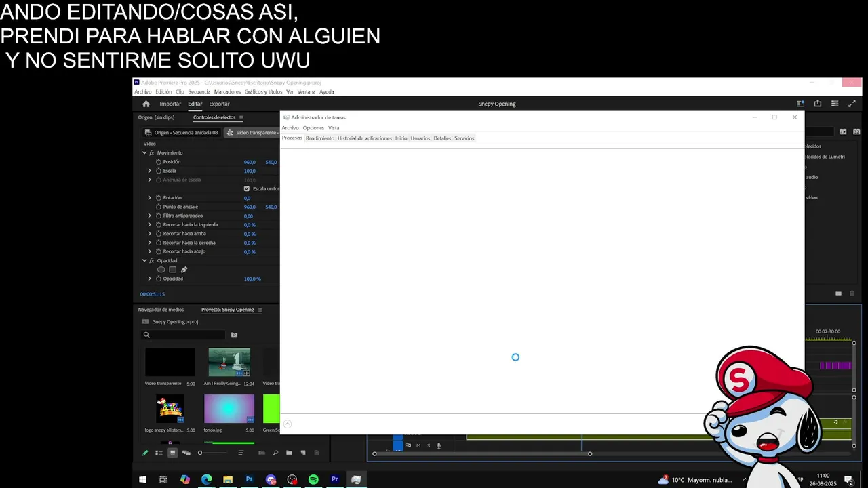Click the timeline microphone voice-over icon
Viewport: 868px width, 488px height.
[x=439, y=445]
